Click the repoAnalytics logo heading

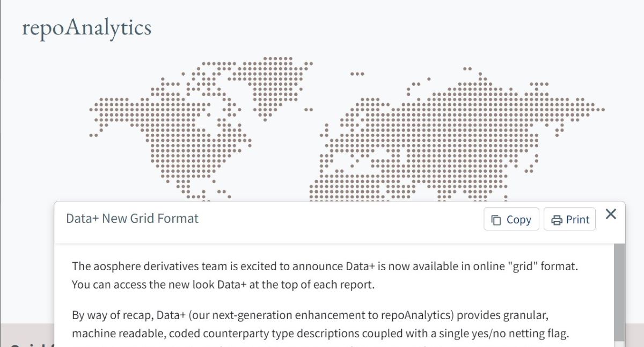click(x=86, y=28)
